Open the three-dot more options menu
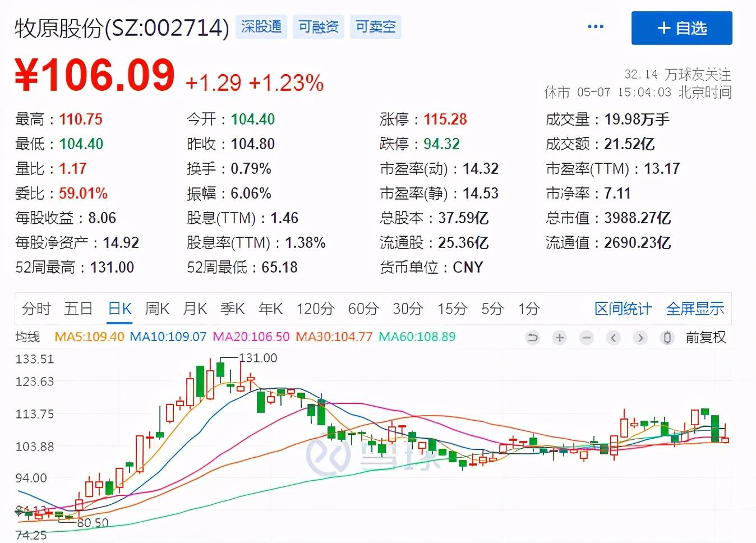Image resolution: width=756 pixels, height=543 pixels. click(595, 26)
